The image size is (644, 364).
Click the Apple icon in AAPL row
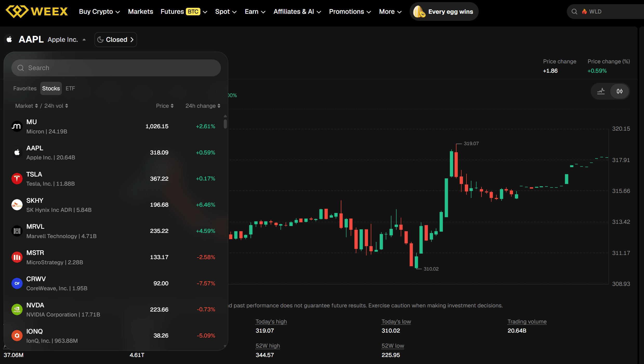pyautogui.click(x=17, y=153)
